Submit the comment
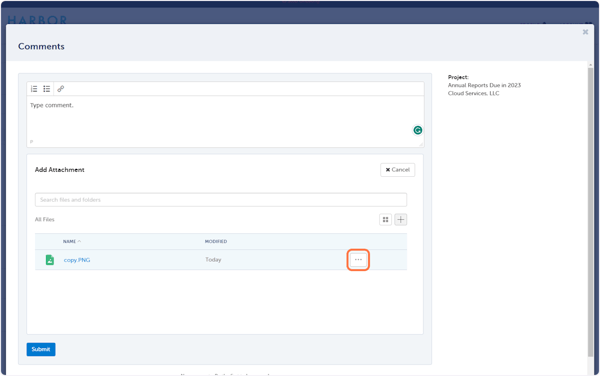Screen dimensions: 600x376 [x=41, y=349]
